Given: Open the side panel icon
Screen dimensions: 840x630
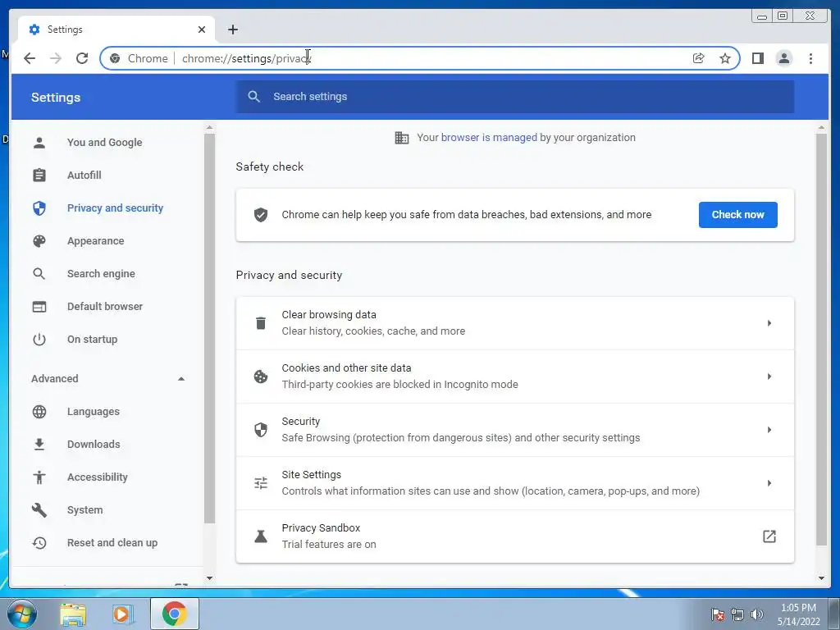Looking at the screenshot, I should pos(757,58).
